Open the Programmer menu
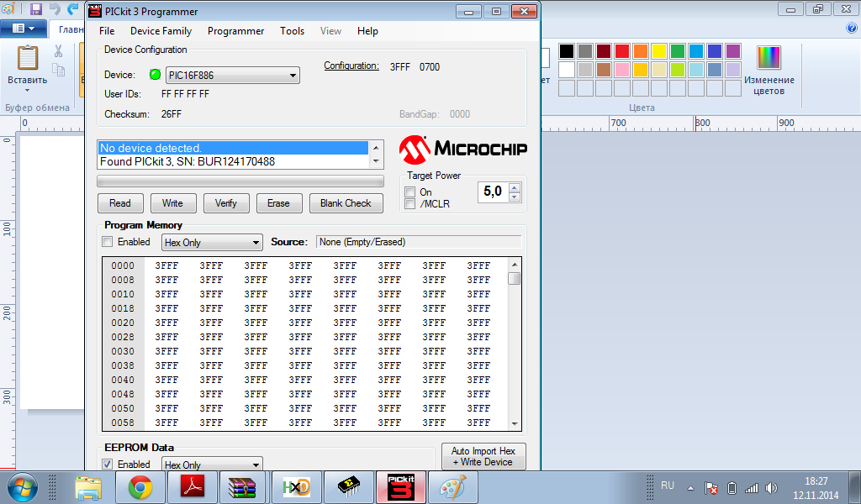861x504 pixels. tap(235, 31)
